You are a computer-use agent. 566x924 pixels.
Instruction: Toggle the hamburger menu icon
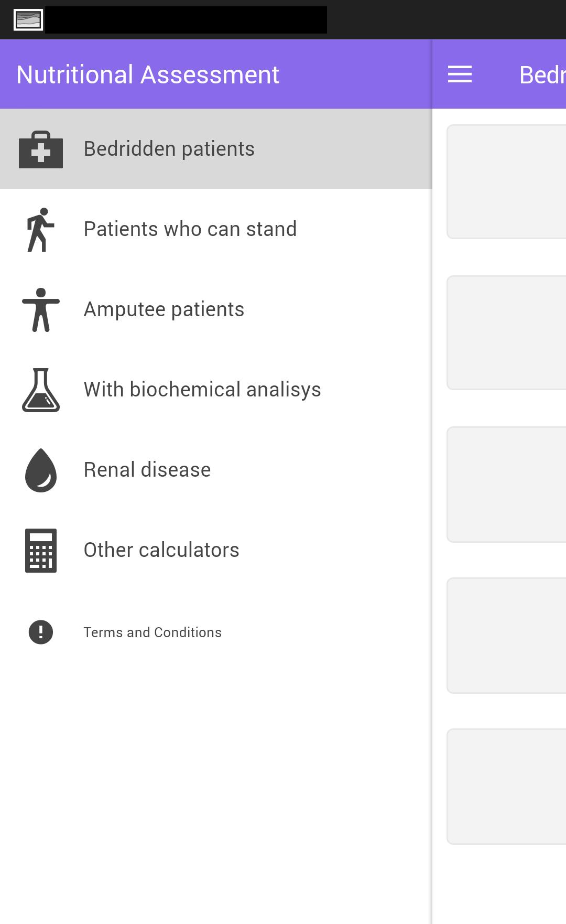click(460, 74)
